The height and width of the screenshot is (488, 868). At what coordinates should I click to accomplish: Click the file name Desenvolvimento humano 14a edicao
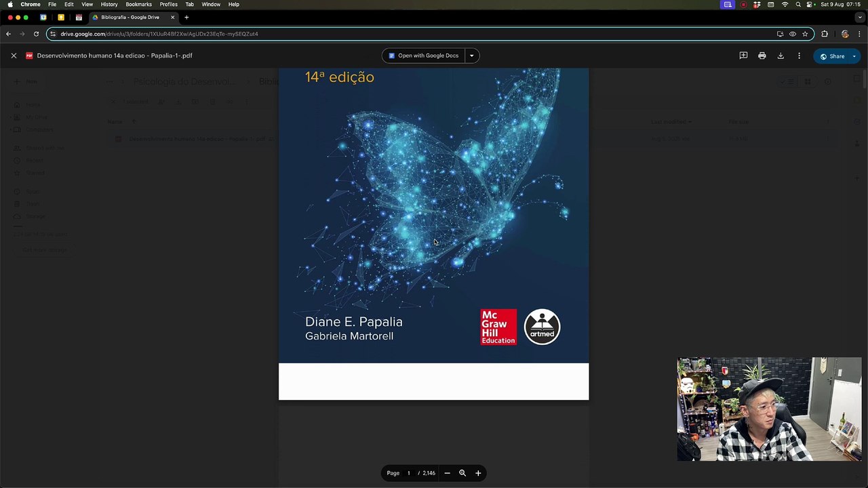tap(115, 56)
